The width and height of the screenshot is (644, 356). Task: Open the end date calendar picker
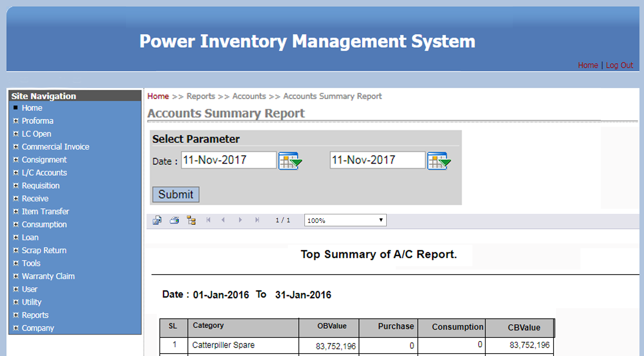click(439, 161)
